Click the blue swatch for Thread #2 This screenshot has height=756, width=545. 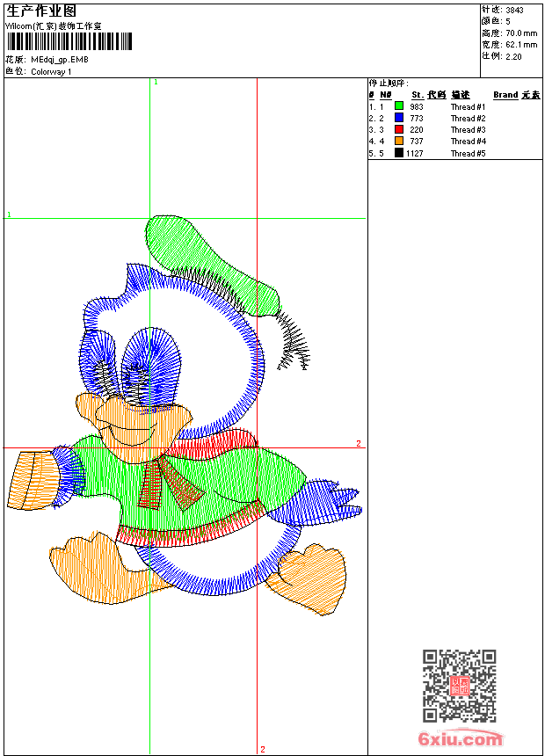pyautogui.click(x=399, y=117)
